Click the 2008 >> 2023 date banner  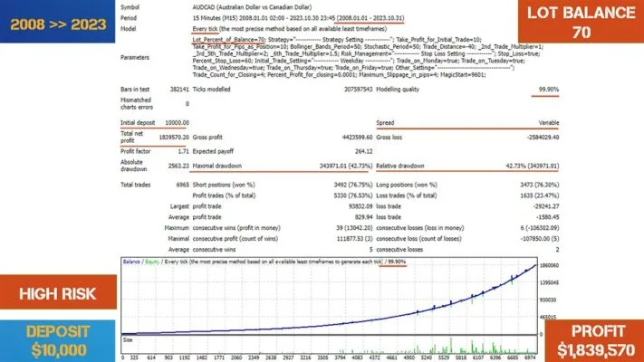point(57,22)
